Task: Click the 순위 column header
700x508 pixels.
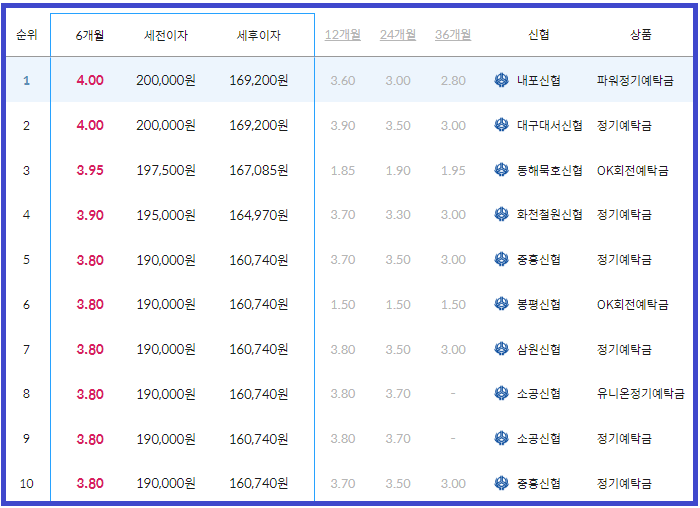Action: tap(26, 34)
